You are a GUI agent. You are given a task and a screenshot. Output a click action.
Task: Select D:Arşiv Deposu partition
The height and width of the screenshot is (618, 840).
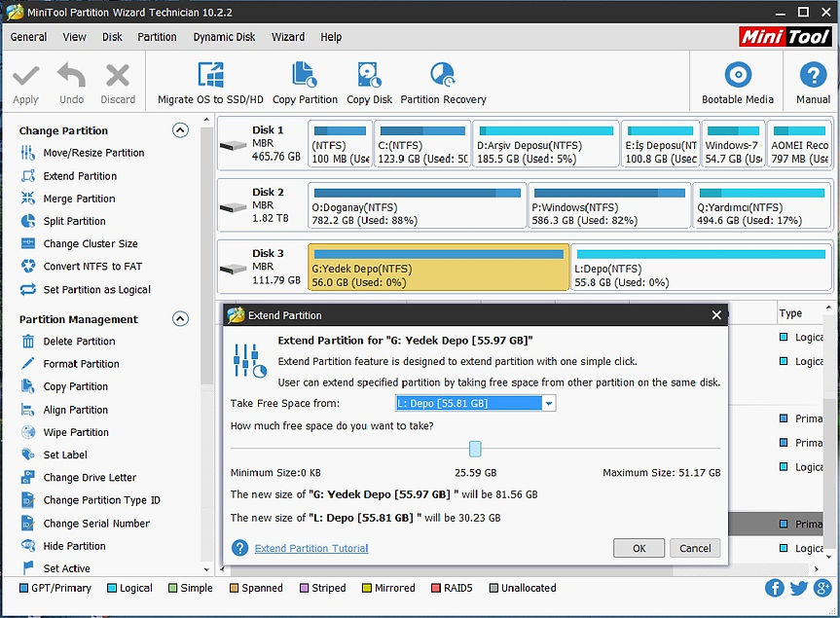(x=546, y=144)
